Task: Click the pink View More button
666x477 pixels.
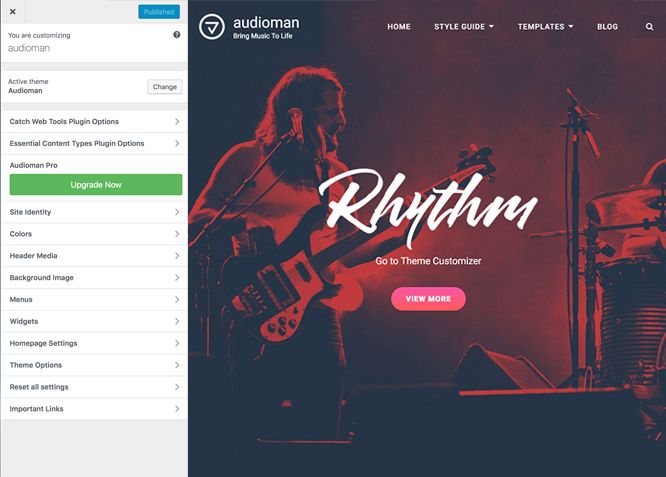Action: point(428,299)
